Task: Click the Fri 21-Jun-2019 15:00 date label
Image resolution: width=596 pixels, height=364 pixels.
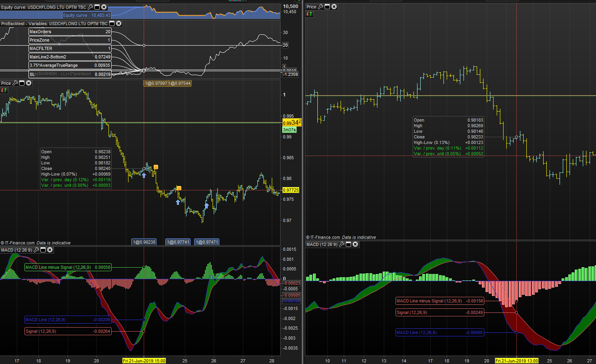Action: click(x=144, y=361)
